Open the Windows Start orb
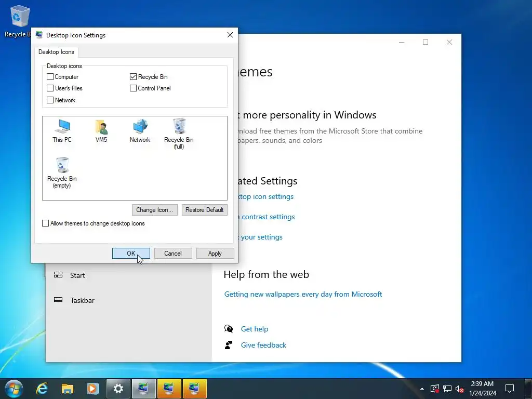Screen dimensions: 532x399 [14, 389]
